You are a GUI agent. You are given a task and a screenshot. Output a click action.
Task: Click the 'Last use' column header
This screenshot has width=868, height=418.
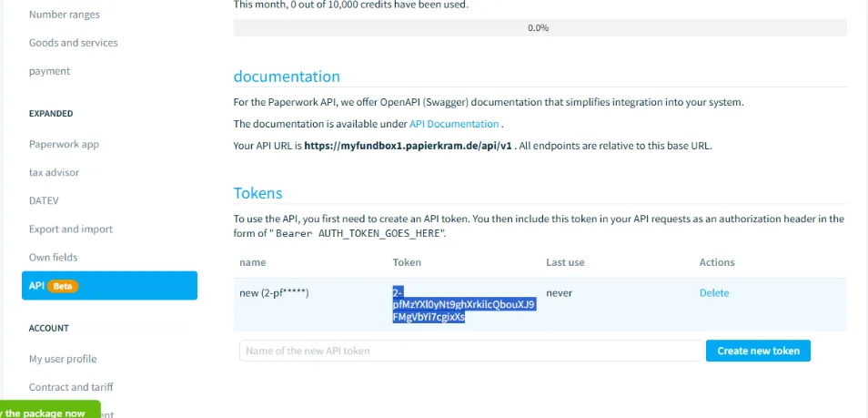[x=565, y=262]
